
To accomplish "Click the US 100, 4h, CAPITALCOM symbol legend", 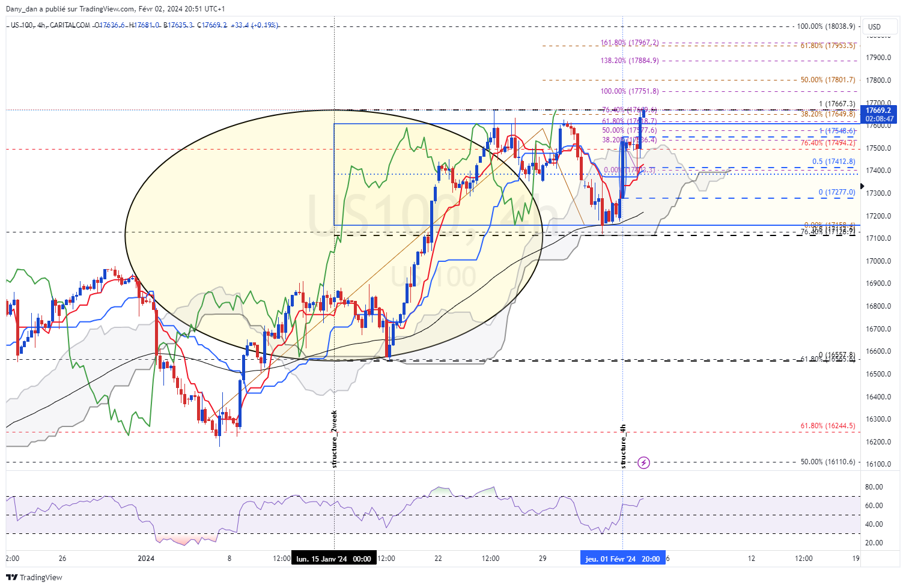I will (x=50, y=25).
